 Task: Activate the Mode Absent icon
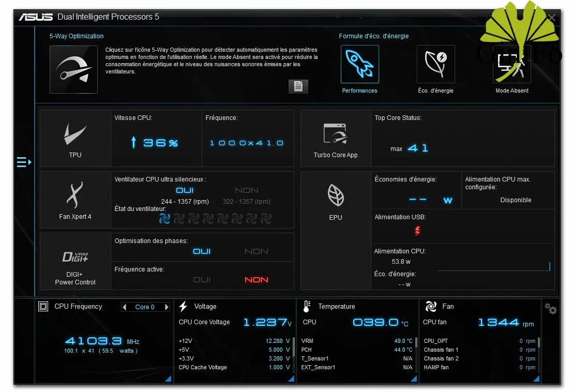512,65
